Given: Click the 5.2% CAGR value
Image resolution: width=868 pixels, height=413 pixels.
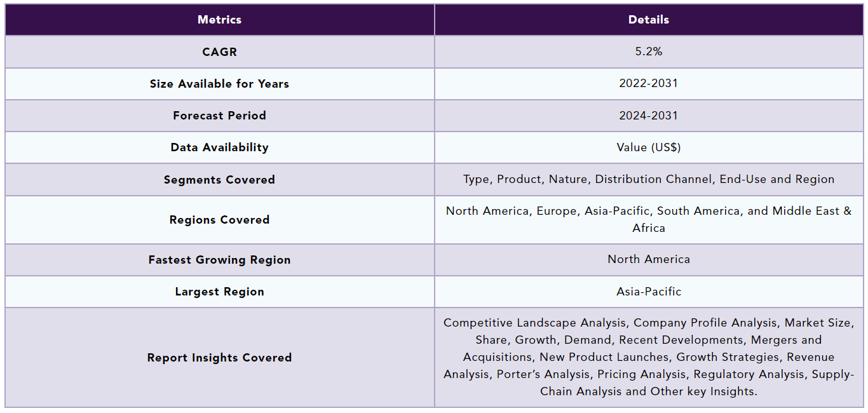Looking at the screenshot, I should pyautogui.click(x=648, y=51).
